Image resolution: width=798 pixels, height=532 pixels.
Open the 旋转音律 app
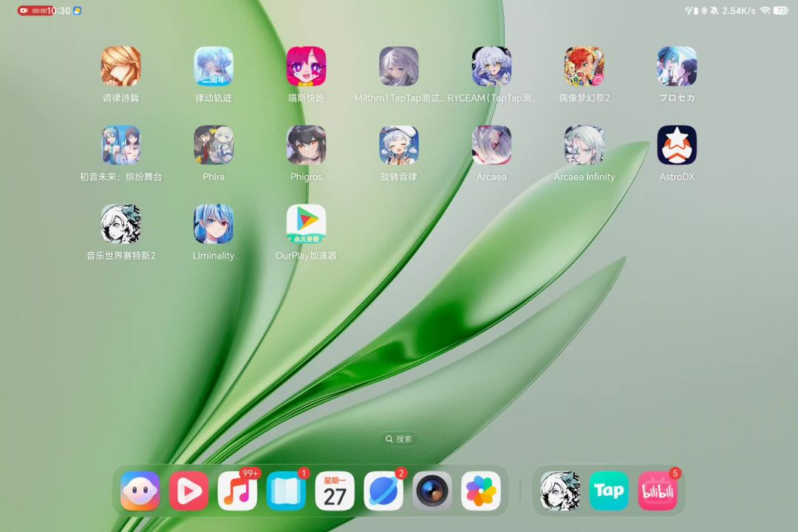click(398, 145)
